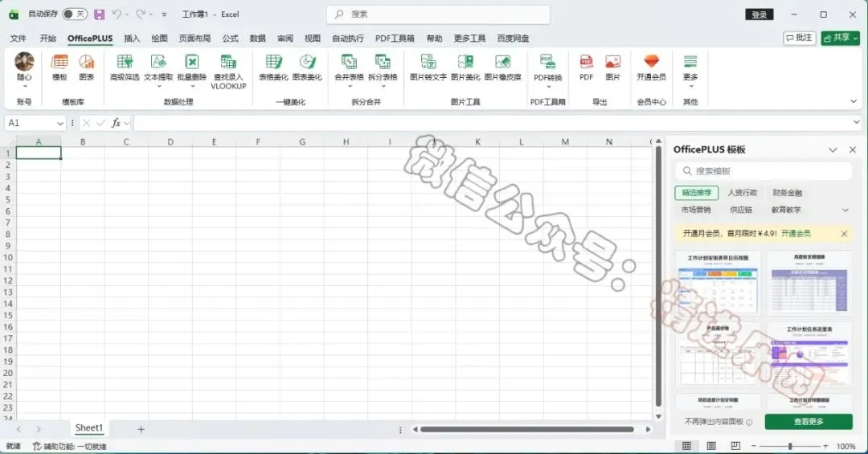Viewport: 868px width, 454px height.
Task: Expand the Name Box A1 dropdown
Action: coord(59,123)
